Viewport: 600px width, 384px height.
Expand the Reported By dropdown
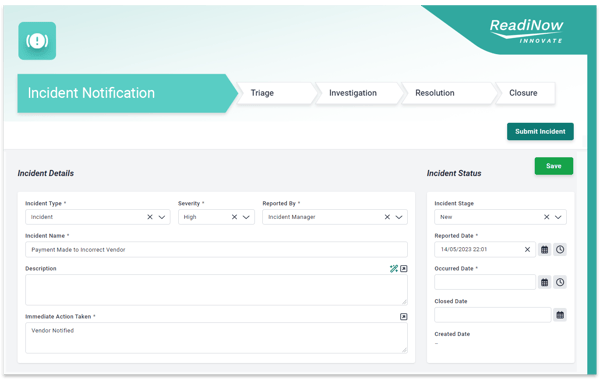click(x=399, y=217)
